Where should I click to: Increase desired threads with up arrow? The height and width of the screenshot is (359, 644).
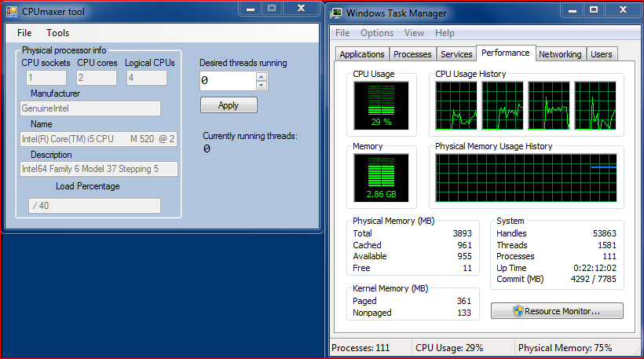(x=262, y=77)
